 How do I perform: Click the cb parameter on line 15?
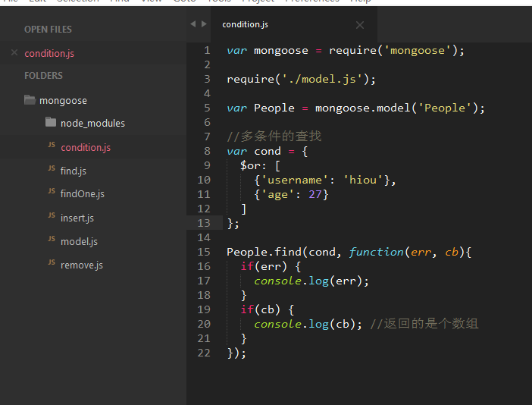(452, 253)
